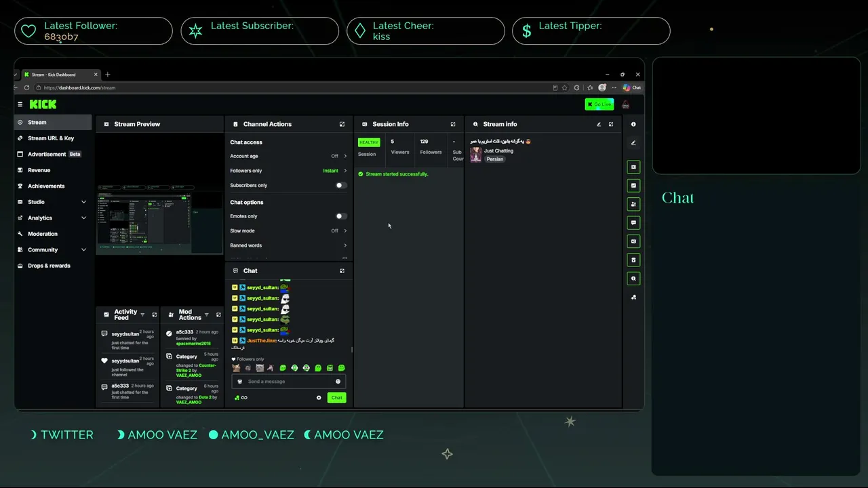The width and height of the screenshot is (868, 488).
Task: Bookmark page with browser star icon
Action: pyautogui.click(x=564, y=87)
